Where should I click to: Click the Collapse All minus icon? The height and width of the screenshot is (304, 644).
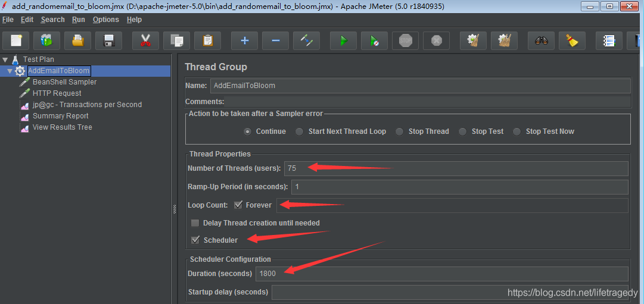click(x=276, y=40)
